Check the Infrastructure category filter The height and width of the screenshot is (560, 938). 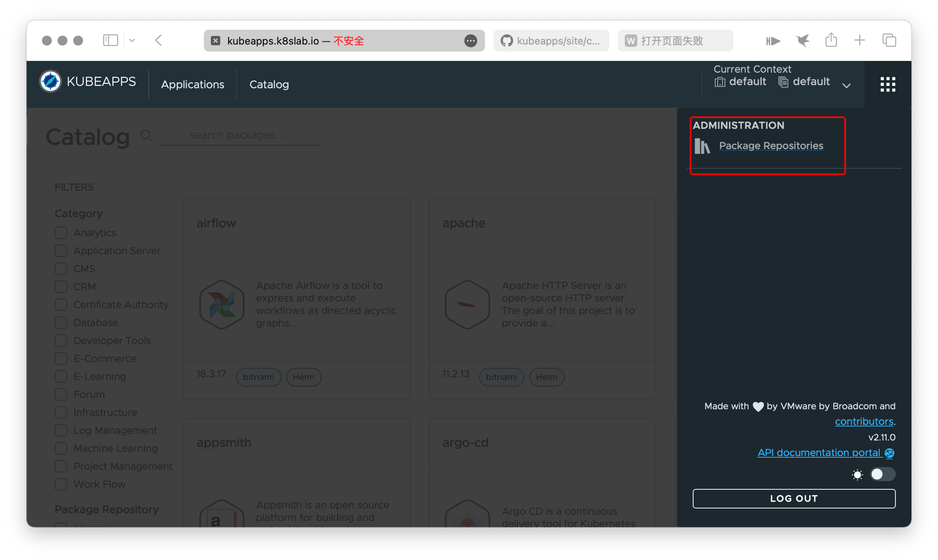click(x=61, y=412)
